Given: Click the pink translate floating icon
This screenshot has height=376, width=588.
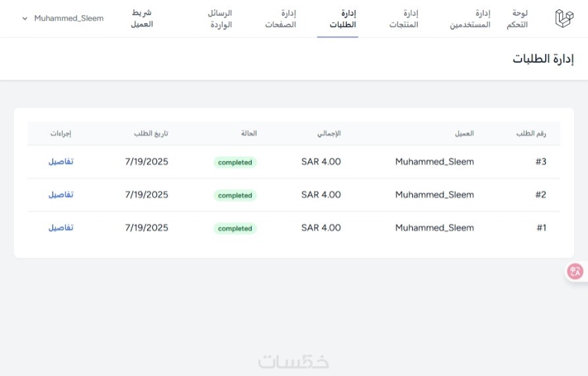Looking at the screenshot, I should [x=575, y=271].
